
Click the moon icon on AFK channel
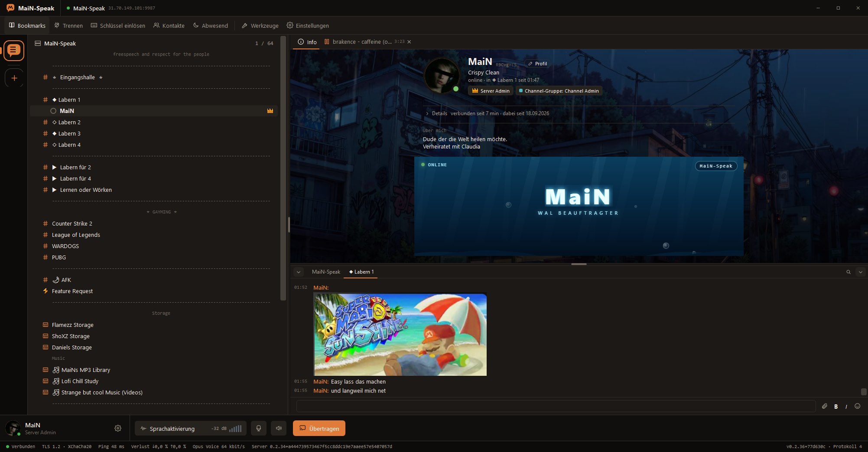(56, 280)
